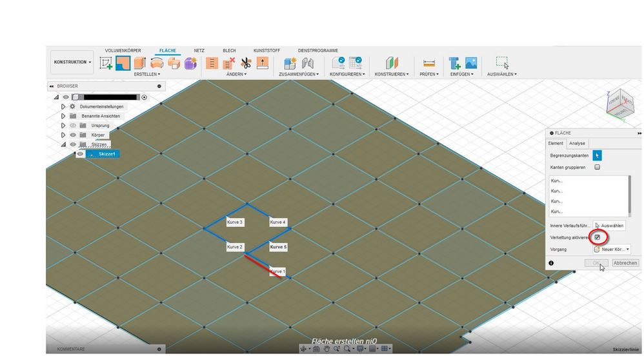644x356 pixels.
Task: Click the Abbrechen button
Action: (625, 262)
